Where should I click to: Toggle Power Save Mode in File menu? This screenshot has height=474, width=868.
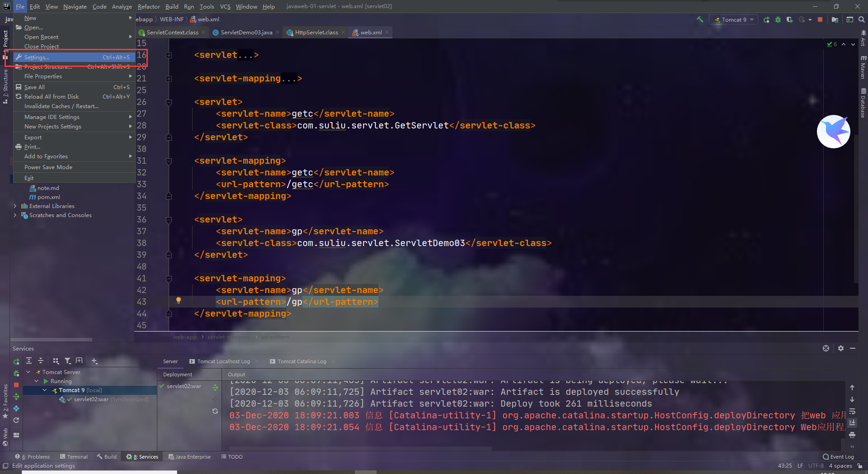(75, 167)
